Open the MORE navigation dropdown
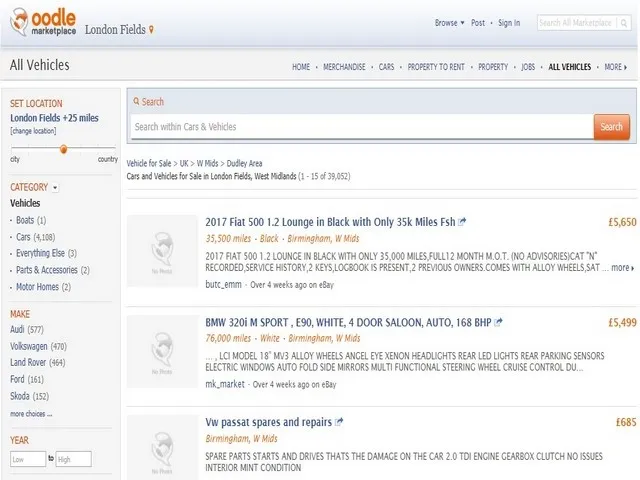Image resolution: width=640 pixels, height=480 pixels. [615, 67]
